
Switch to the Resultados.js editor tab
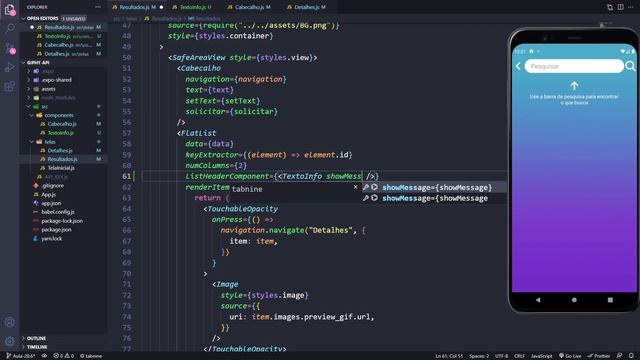click(x=137, y=7)
